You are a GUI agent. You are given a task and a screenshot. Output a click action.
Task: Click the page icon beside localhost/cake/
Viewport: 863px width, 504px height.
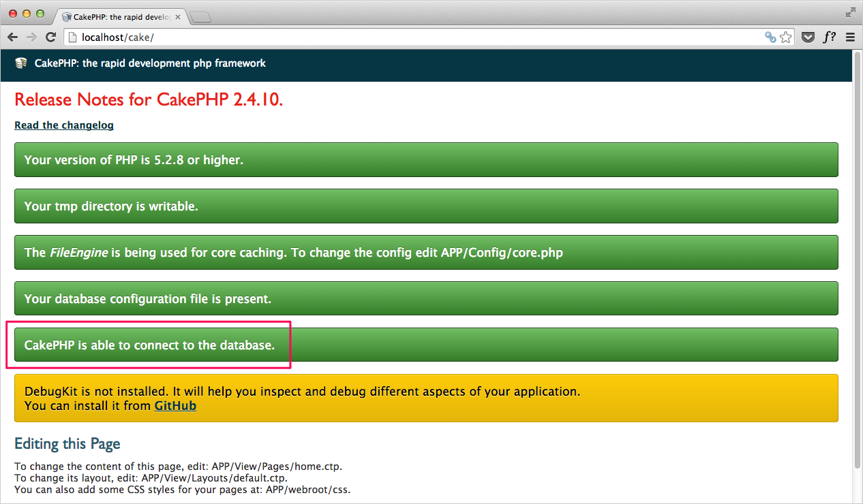72,37
